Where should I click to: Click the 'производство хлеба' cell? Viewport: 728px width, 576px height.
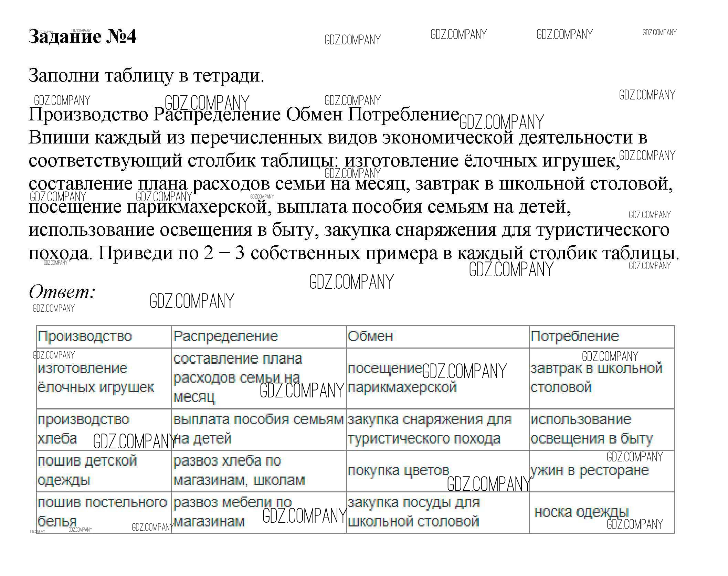click(x=83, y=429)
